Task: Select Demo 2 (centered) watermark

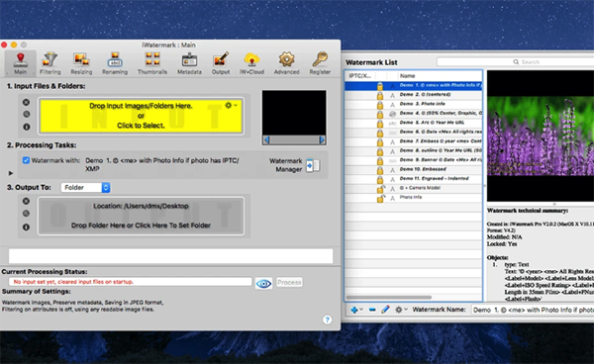Action: 414,95
